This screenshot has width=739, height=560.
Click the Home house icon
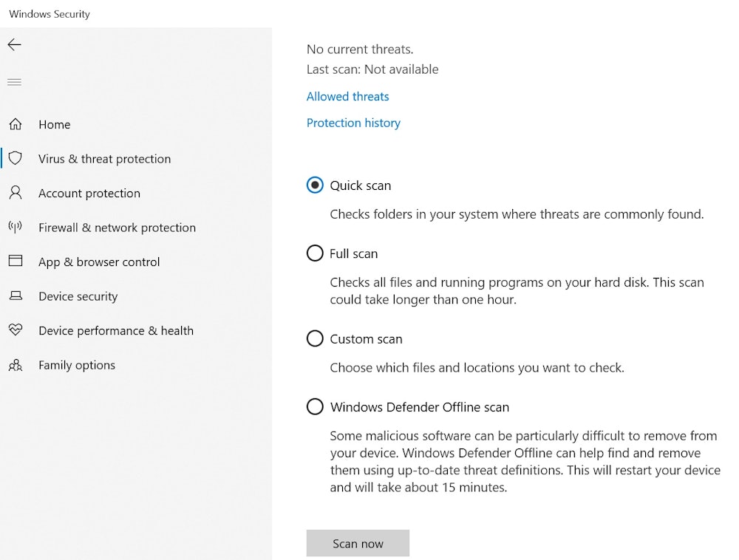[15, 124]
